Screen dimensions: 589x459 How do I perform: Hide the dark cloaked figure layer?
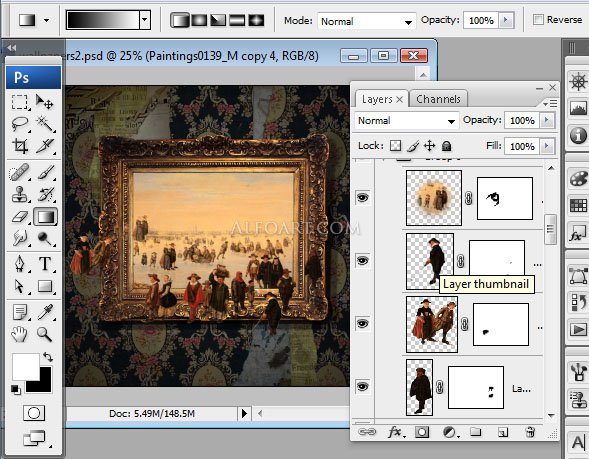coord(362,387)
